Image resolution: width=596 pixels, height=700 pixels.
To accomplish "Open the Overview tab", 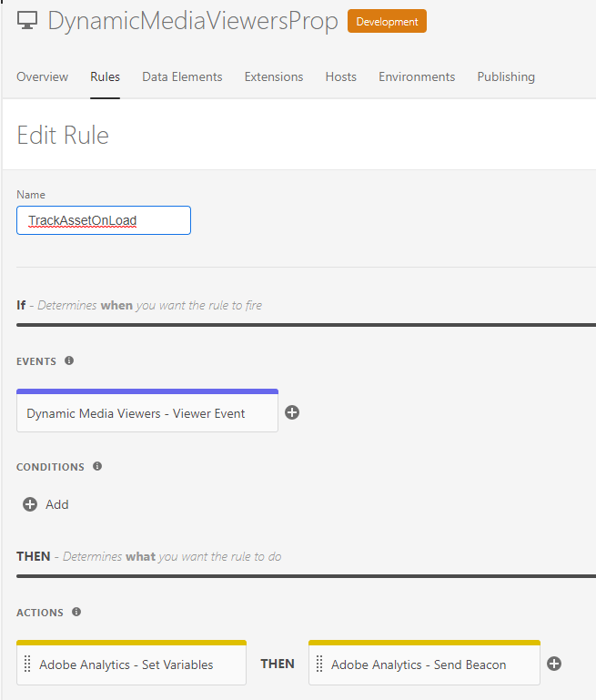I will coord(42,77).
